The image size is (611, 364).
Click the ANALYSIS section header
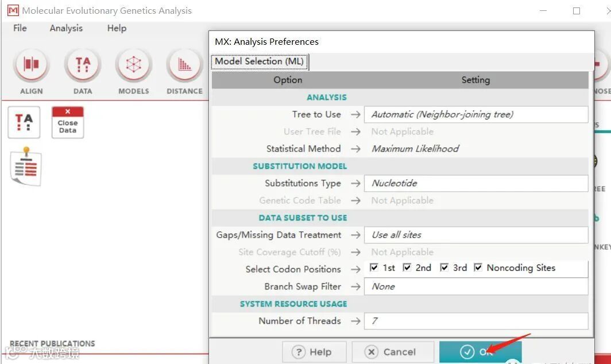[x=327, y=98]
